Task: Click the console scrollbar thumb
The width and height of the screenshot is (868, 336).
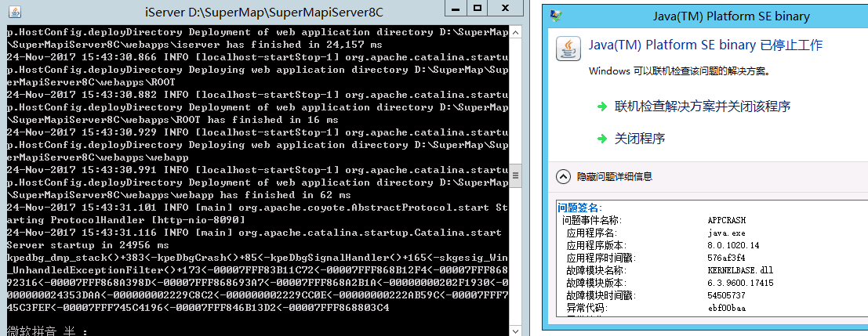Action: [x=515, y=175]
